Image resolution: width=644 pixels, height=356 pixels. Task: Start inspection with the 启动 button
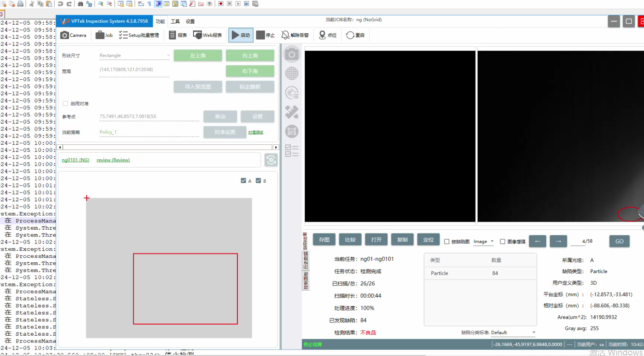241,35
